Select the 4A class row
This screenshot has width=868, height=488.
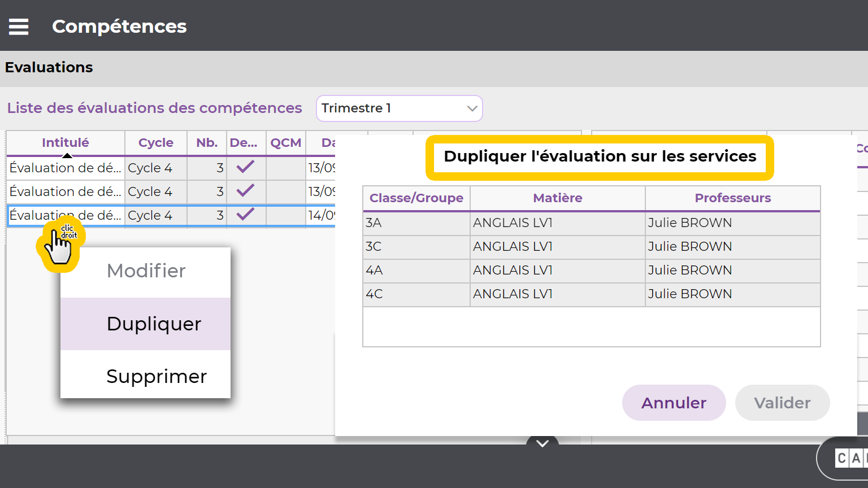(592, 271)
